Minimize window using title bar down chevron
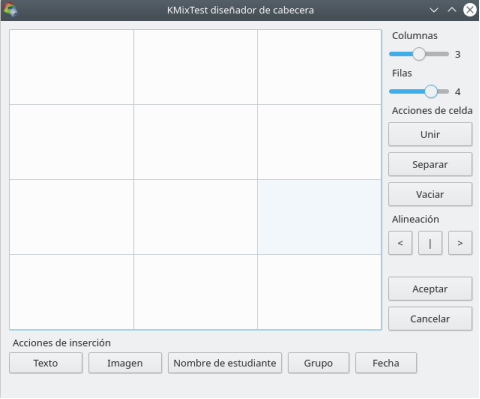 (x=434, y=10)
